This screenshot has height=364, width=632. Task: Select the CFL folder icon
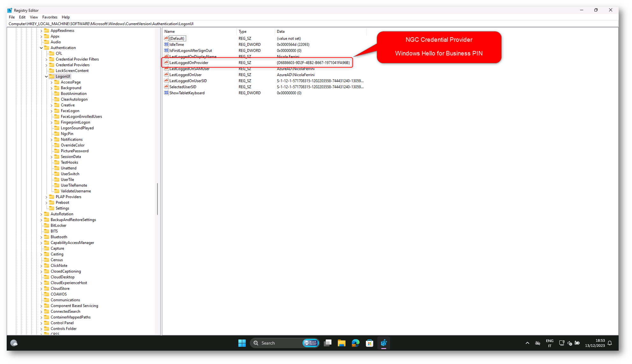click(x=52, y=53)
